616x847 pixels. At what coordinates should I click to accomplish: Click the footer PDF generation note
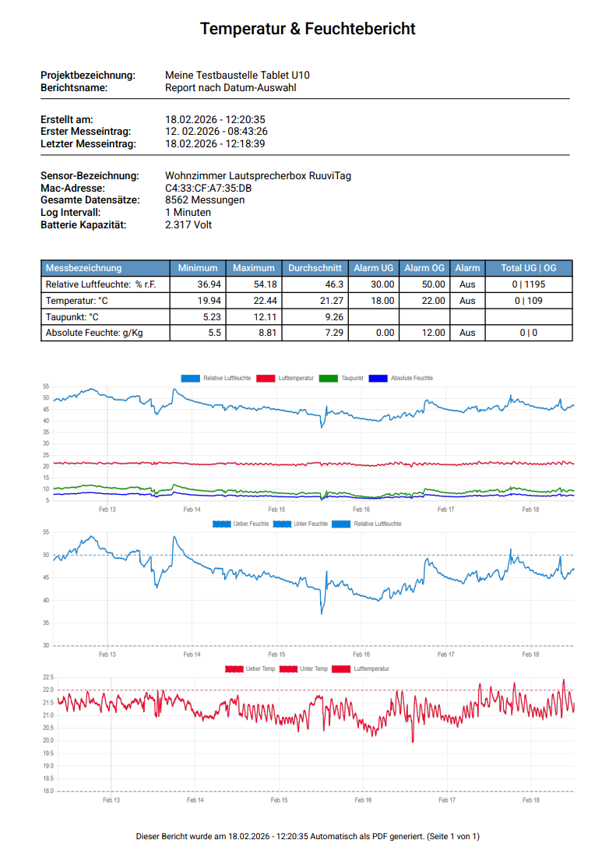[308, 835]
